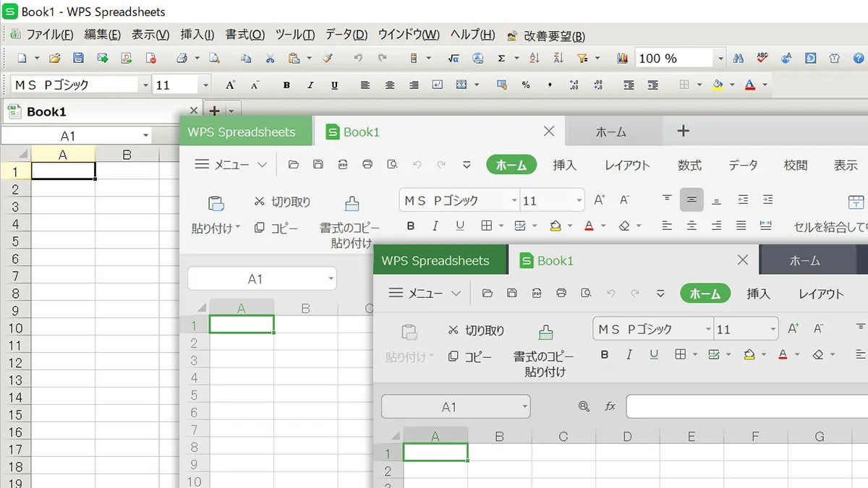Toggle Italic in the front window ribbon
The image size is (868, 488).
[x=629, y=354]
